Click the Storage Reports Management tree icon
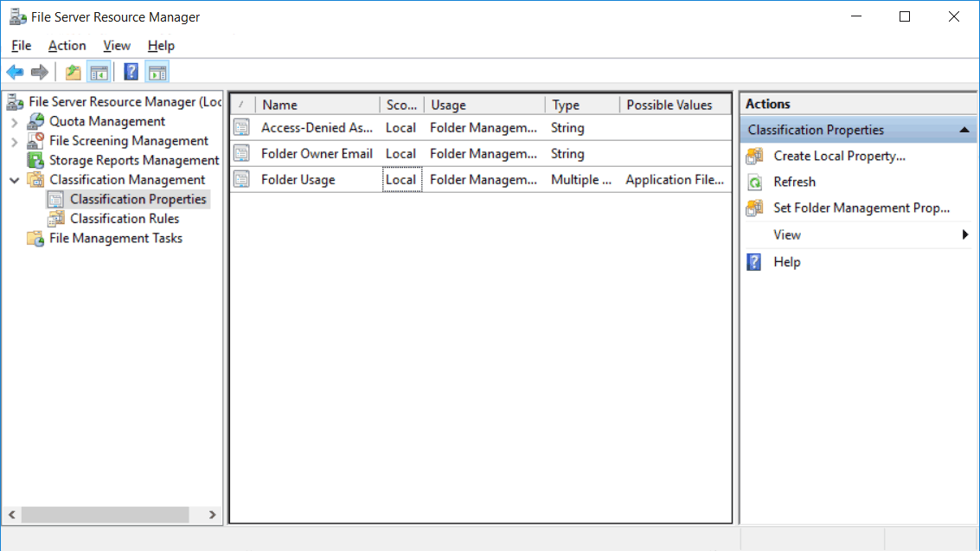This screenshot has height=551, width=980. pos(35,160)
